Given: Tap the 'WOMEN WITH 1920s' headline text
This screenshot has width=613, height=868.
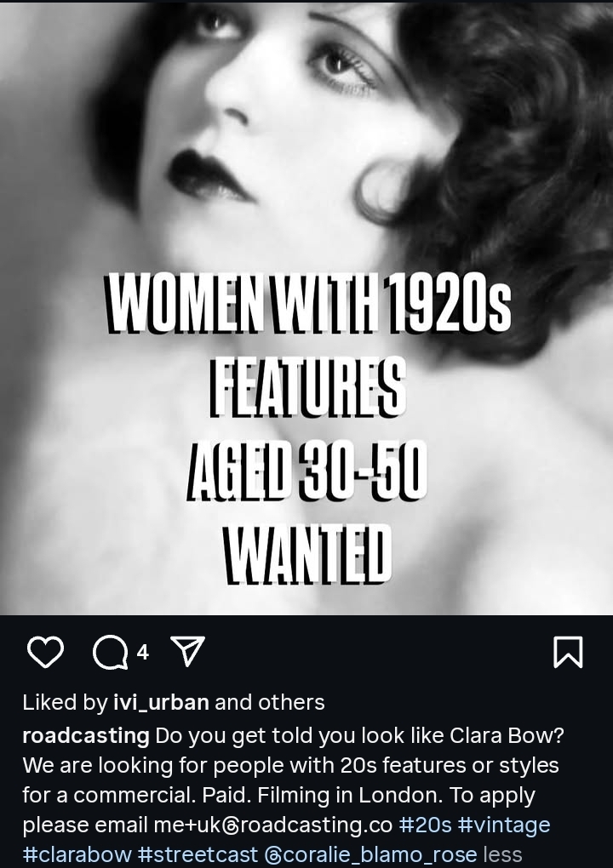Looking at the screenshot, I should click(308, 303).
